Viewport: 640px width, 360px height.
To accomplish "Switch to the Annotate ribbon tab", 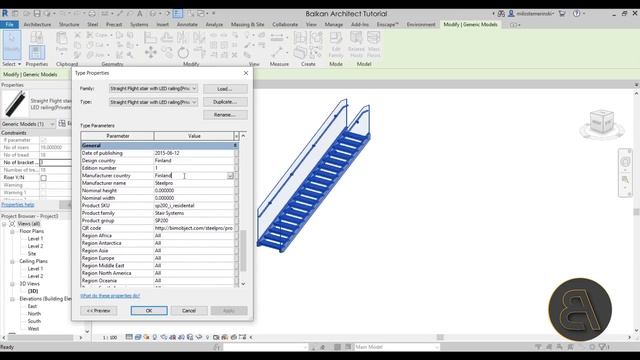I will pyautogui.click(x=187, y=24).
